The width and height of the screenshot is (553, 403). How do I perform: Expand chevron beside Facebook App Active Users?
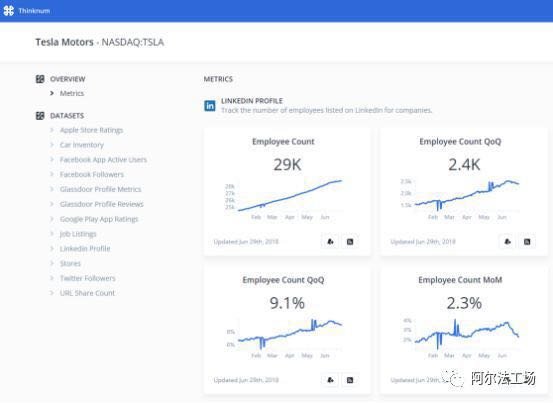point(52,160)
